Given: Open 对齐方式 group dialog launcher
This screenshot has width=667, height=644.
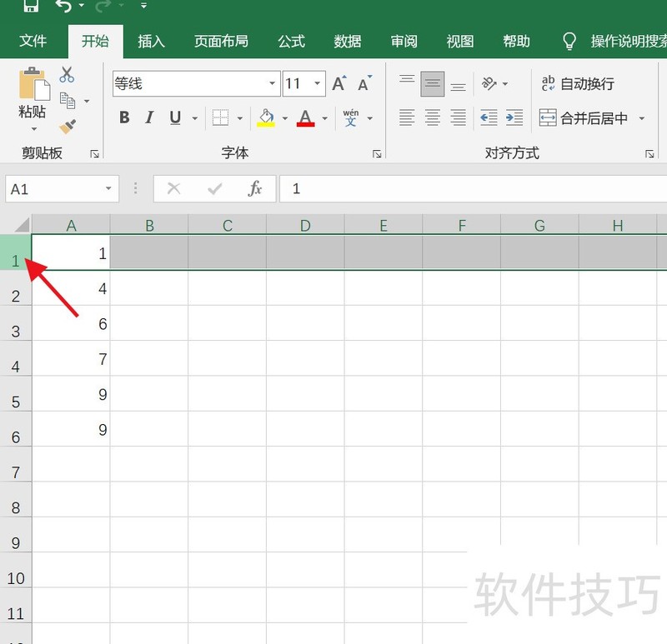Looking at the screenshot, I should click(x=649, y=154).
